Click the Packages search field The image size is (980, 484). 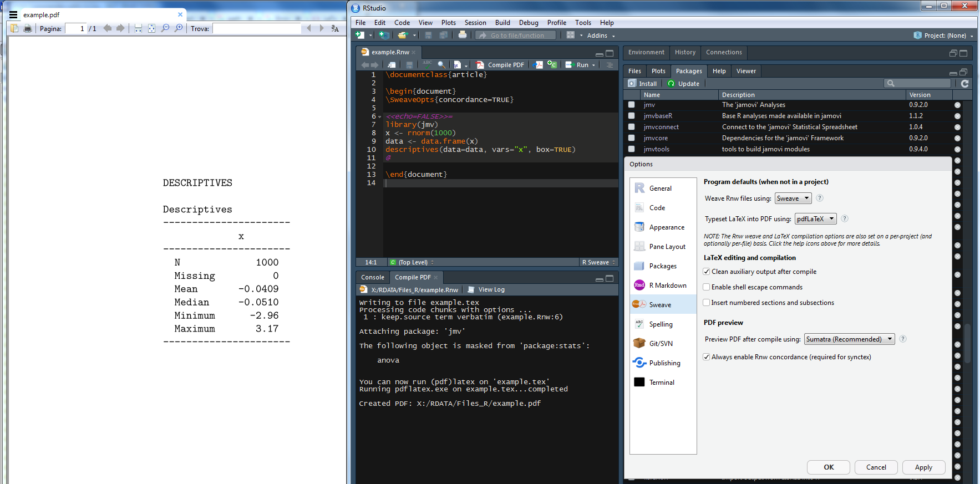coord(917,83)
